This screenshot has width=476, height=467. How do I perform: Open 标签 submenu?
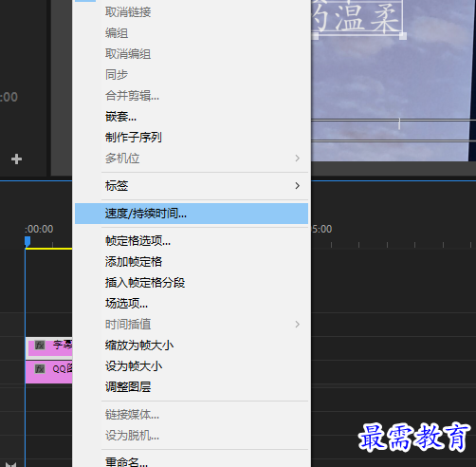point(192,186)
